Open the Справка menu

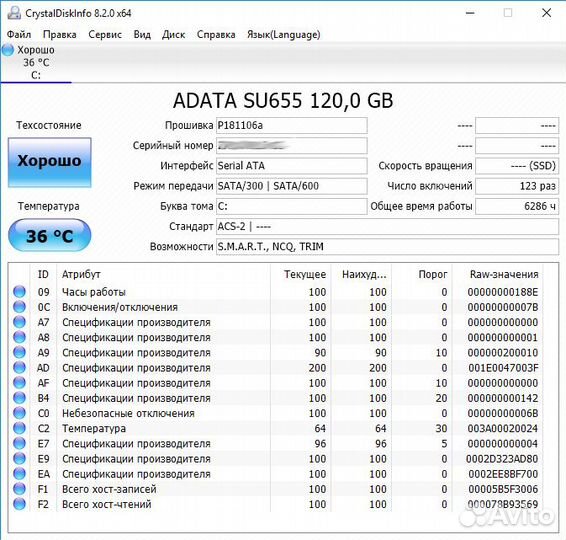216,35
